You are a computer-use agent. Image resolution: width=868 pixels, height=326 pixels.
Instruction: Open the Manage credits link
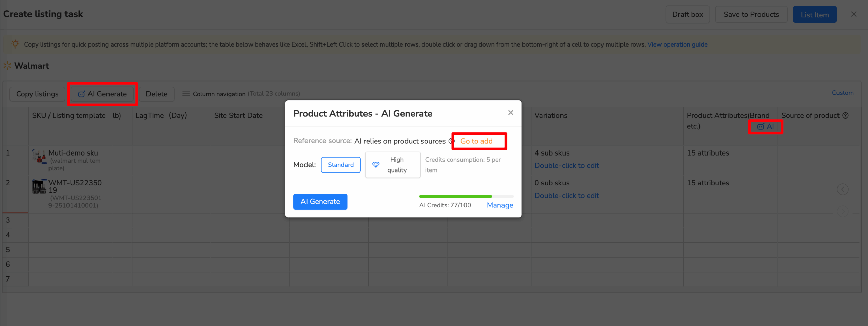(x=500, y=205)
